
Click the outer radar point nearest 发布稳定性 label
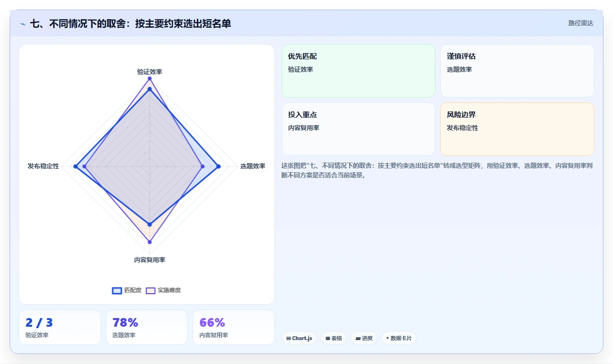[x=75, y=166]
